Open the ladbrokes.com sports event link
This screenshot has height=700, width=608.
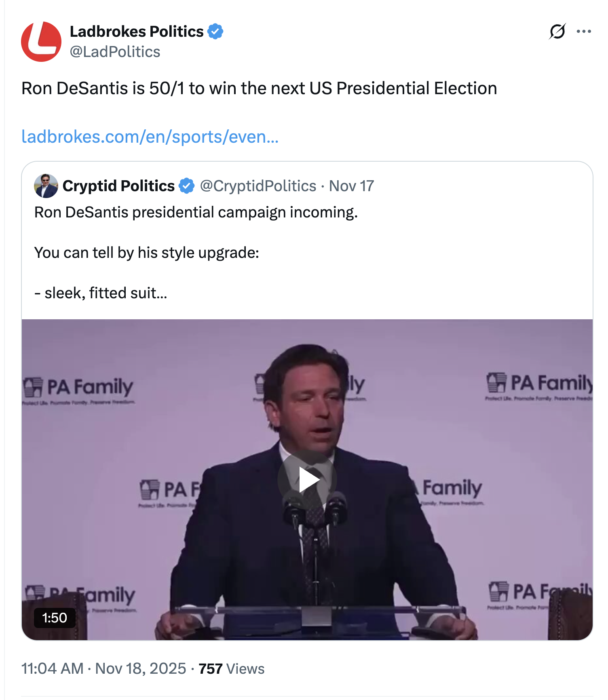point(150,137)
